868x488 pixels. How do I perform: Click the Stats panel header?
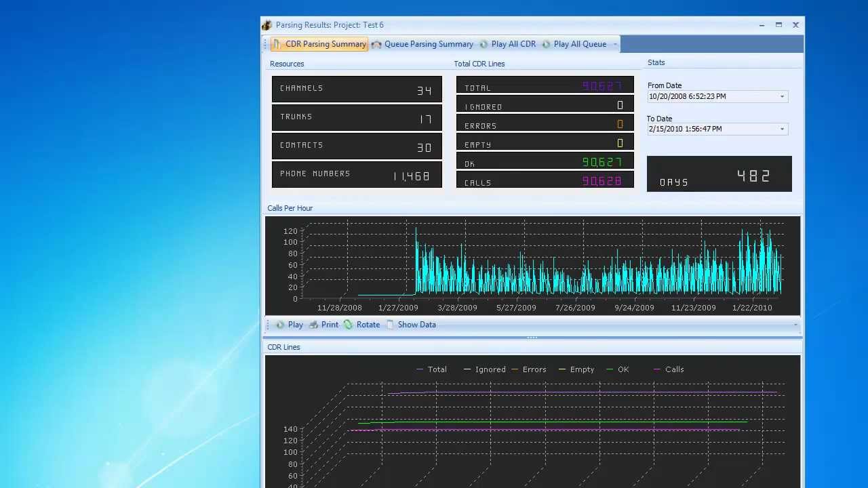pos(656,62)
